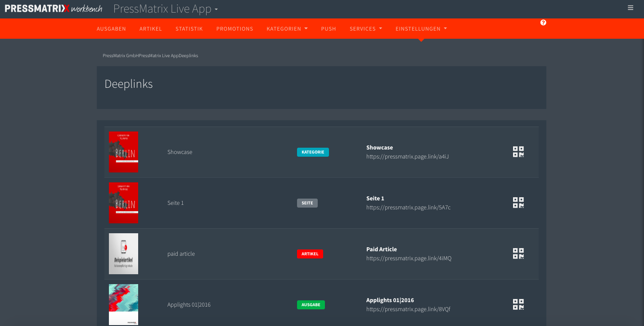Click the 5A7c Seite 1 deeplink URL
Viewport: 644px width, 326px height.
(x=408, y=208)
